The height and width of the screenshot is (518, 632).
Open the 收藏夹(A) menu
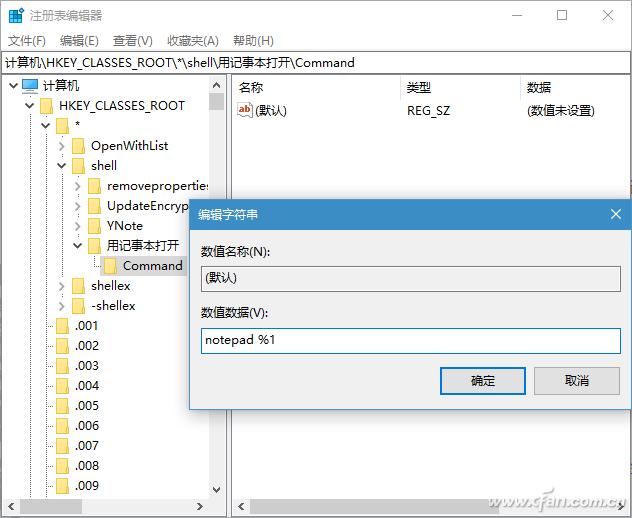[x=192, y=40]
